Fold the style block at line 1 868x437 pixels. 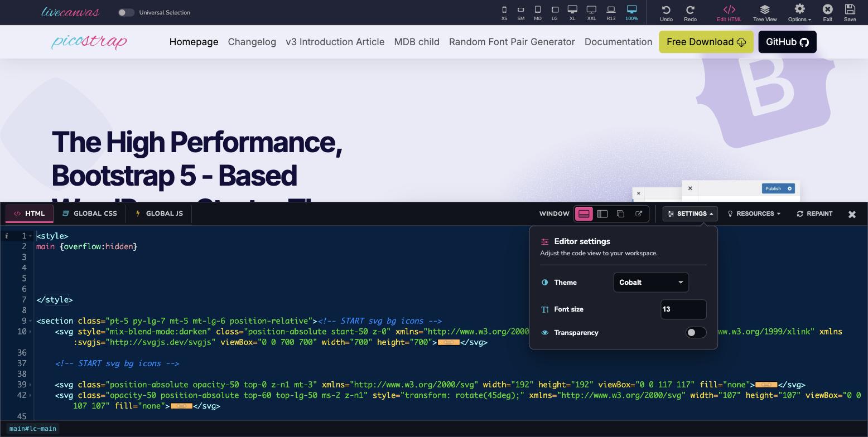click(31, 236)
